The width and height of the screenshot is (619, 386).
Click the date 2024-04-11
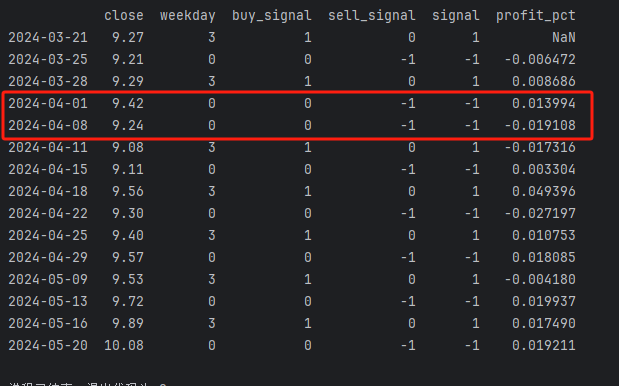click(x=48, y=148)
